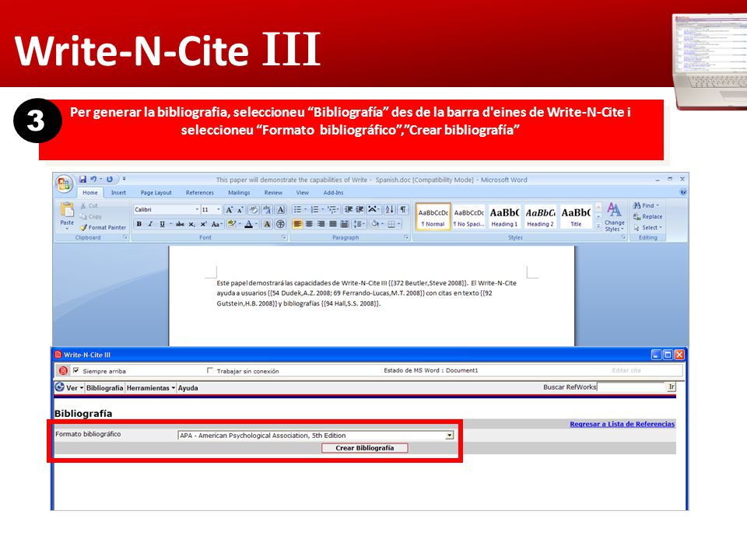747x560 pixels.
Task: Click the Crear Bibliografía button
Action: pos(364,448)
